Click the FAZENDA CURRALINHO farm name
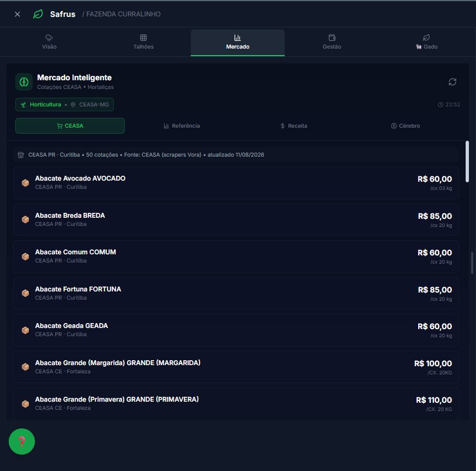 click(123, 14)
